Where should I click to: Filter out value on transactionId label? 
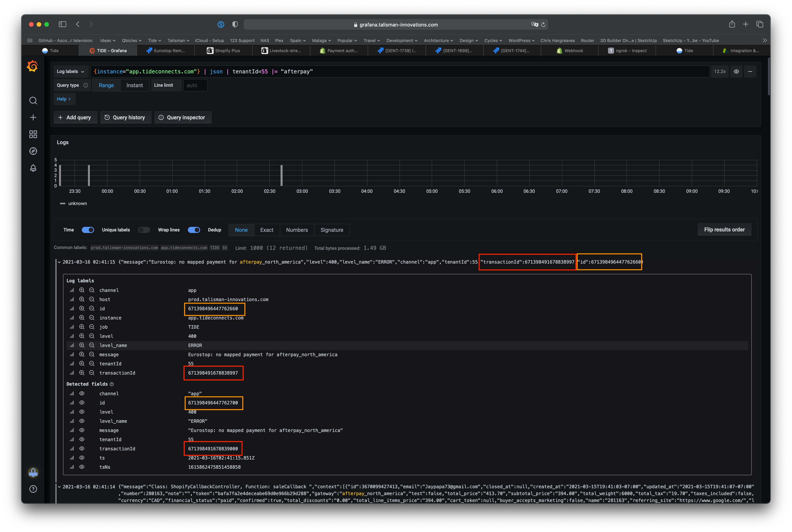pyautogui.click(x=92, y=373)
